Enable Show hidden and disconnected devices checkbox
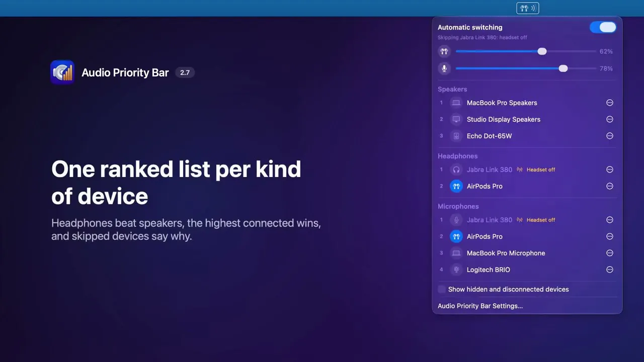The width and height of the screenshot is (644, 362). coord(442,289)
